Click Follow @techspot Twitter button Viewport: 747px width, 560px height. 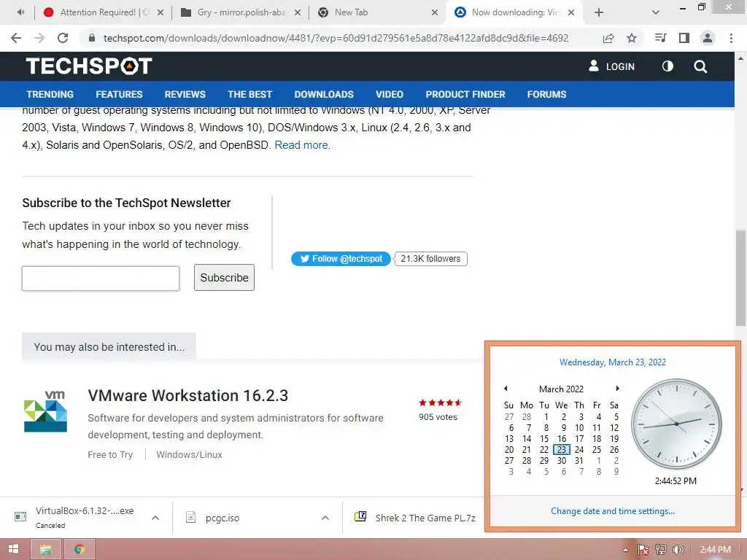coord(341,259)
